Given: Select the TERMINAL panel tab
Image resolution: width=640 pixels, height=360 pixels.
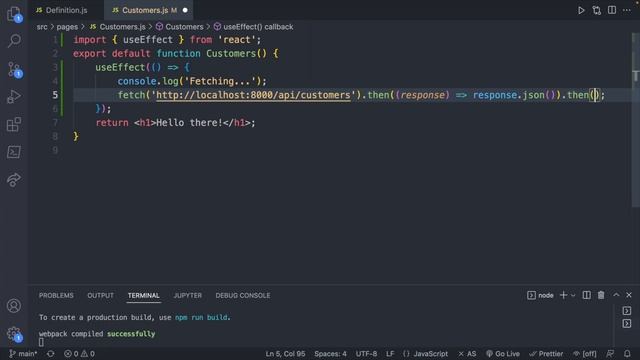Looking at the screenshot, I should (144, 295).
